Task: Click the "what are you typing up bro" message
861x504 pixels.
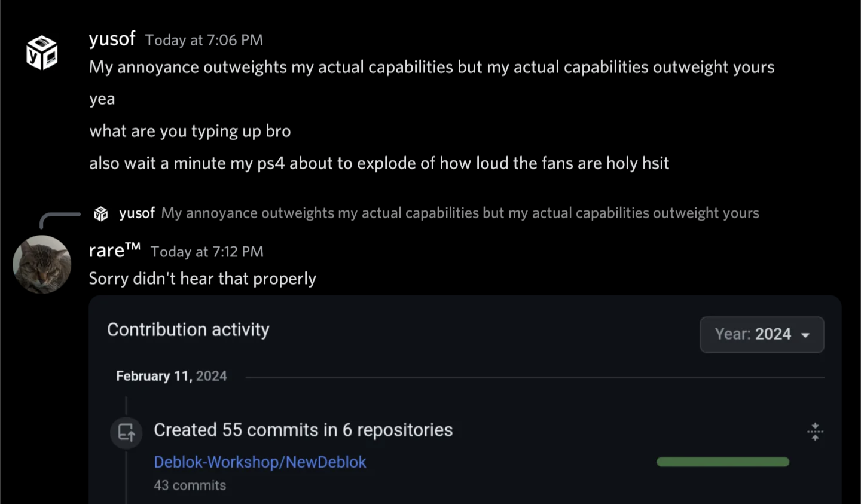Action: click(190, 131)
